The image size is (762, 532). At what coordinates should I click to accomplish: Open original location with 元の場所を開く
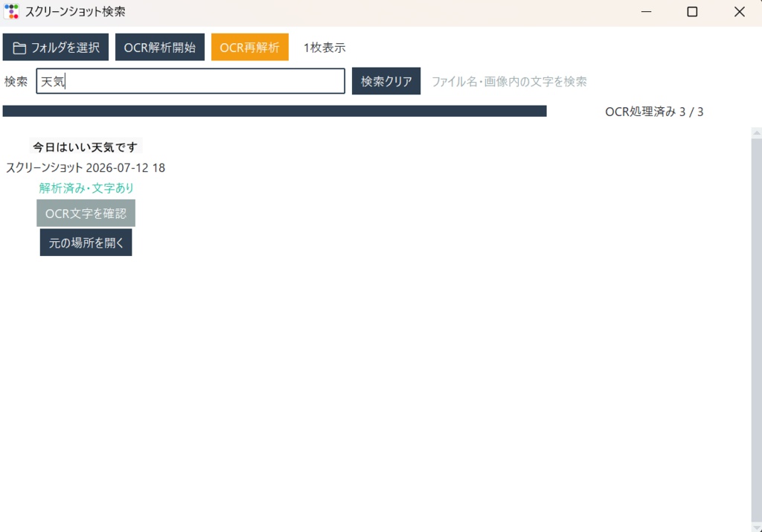(86, 243)
